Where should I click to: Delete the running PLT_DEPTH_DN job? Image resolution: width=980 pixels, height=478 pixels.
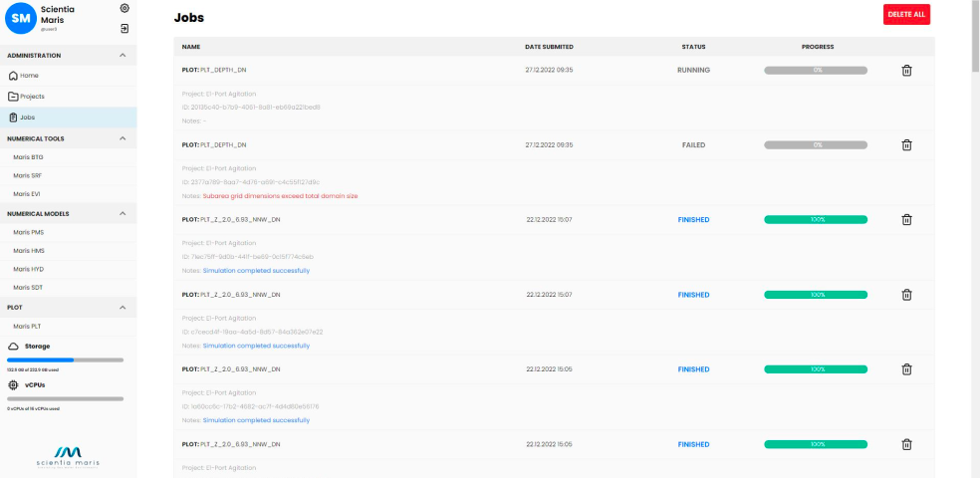[906, 71]
